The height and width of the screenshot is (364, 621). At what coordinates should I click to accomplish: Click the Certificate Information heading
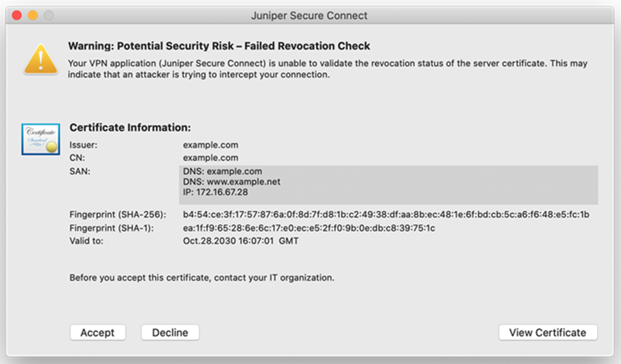click(130, 128)
